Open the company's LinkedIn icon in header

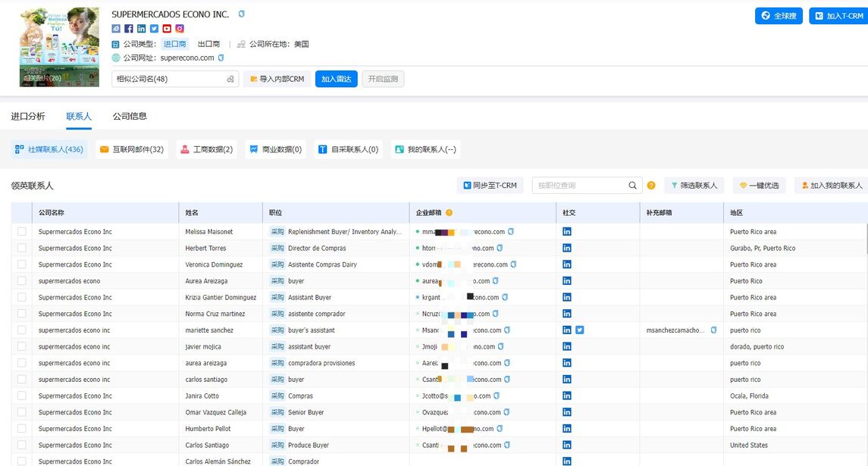(x=141, y=29)
